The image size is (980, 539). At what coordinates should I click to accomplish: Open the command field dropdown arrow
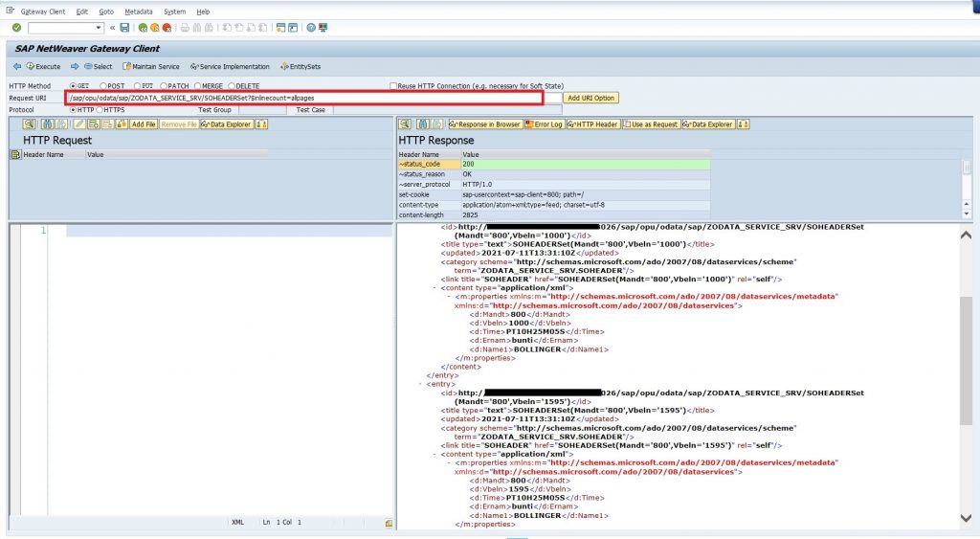(99, 28)
